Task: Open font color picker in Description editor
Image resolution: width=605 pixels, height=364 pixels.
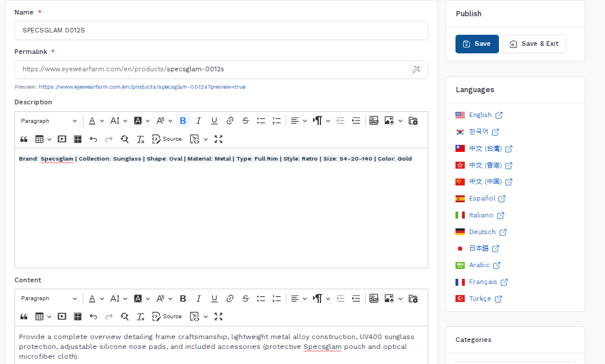Action: coord(96,121)
